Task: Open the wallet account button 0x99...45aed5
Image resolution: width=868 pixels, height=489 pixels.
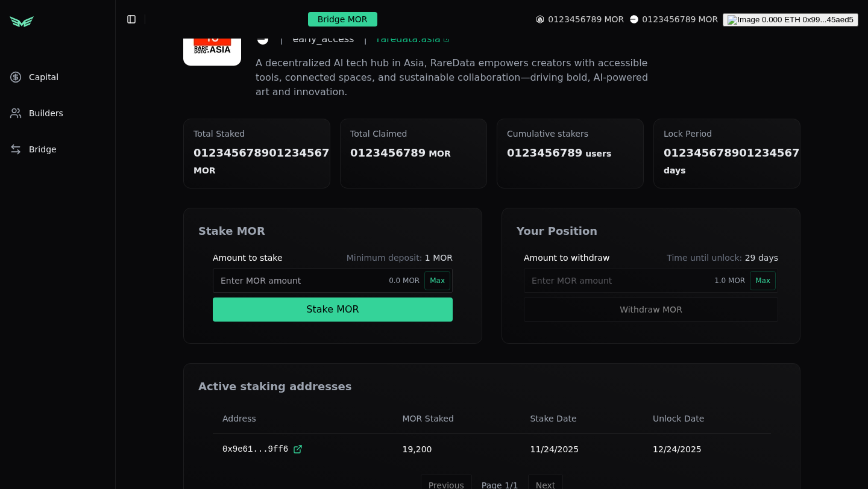Action: (790, 20)
